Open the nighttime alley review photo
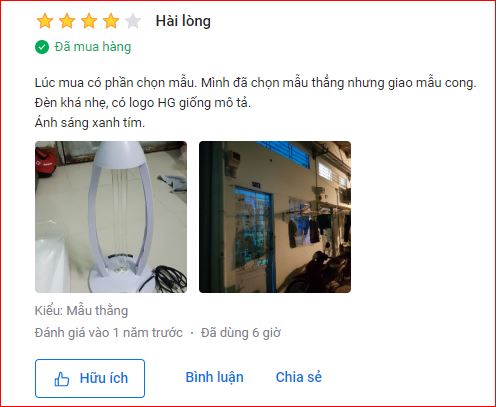Viewport: 496px width, 407px height. (x=275, y=217)
